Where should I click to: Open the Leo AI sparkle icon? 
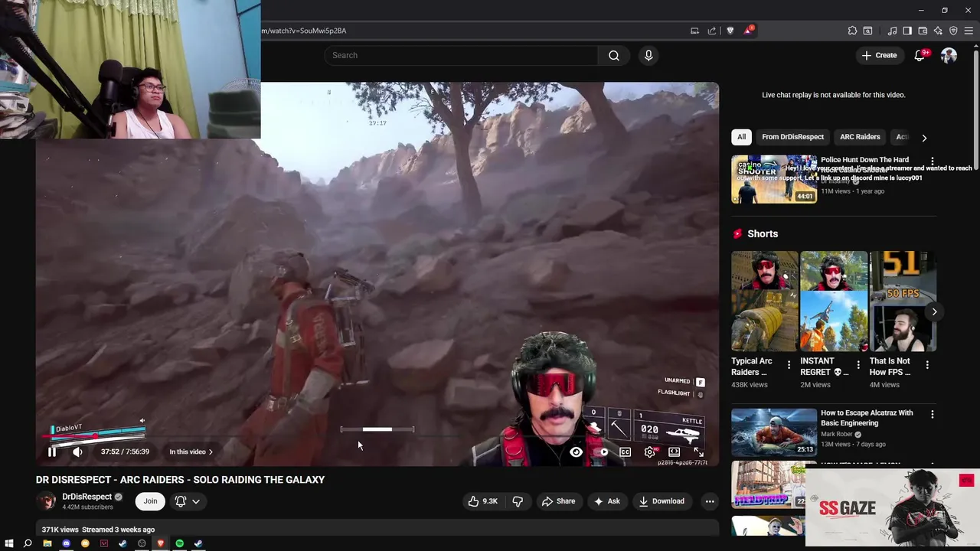(938, 31)
